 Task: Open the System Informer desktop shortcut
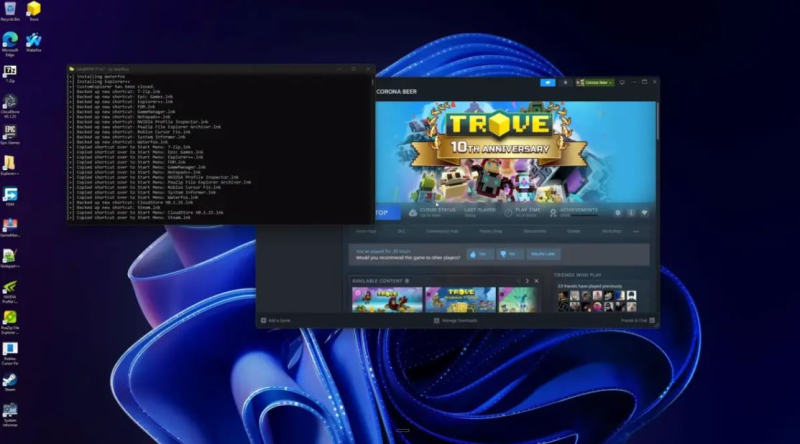(10, 415)
